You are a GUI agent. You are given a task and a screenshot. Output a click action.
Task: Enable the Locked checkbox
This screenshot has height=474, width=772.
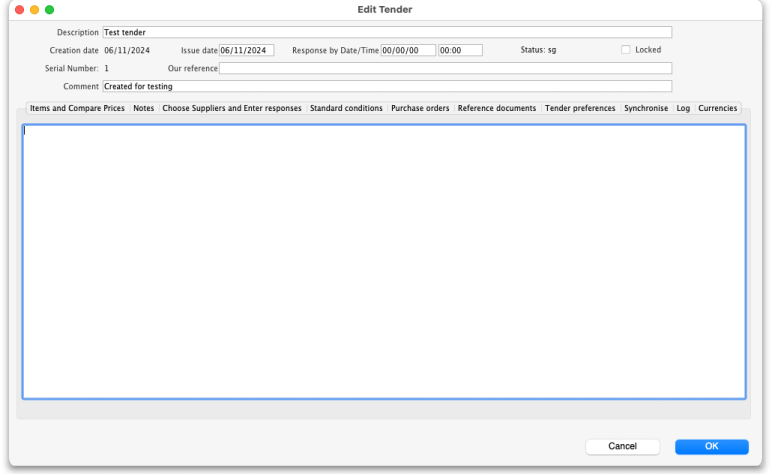coord(626,50)
